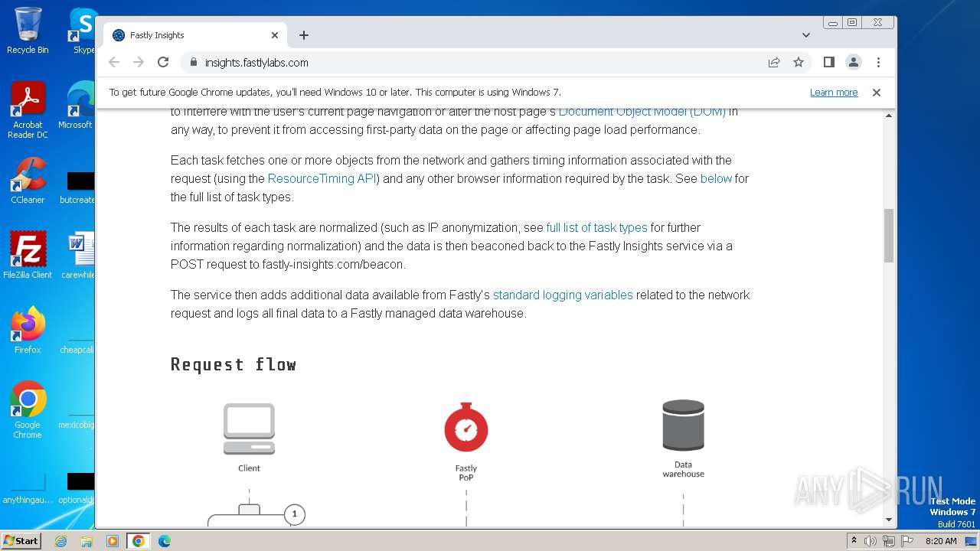Open the full list of task types link
Image resolution: width=980 pixels, height=551 pixels.
pyautogui.click(x=596, y=228)
